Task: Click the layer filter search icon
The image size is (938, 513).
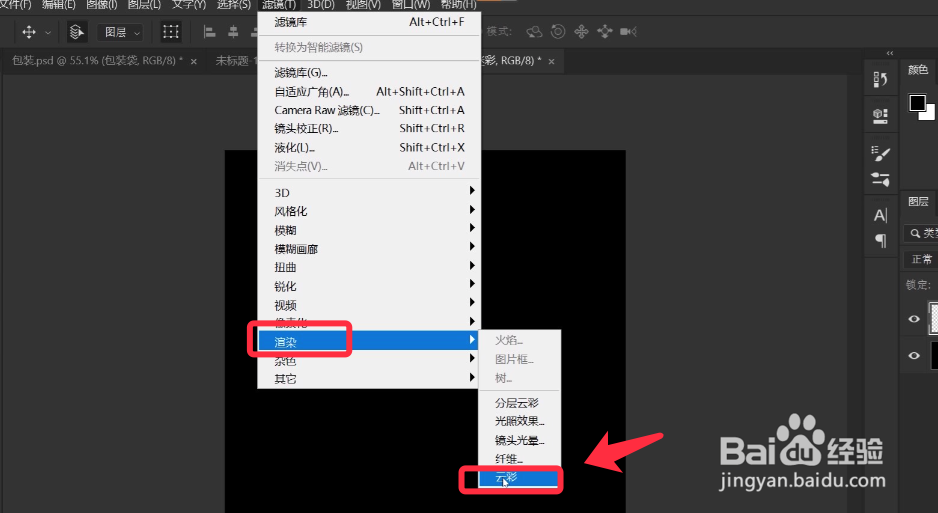Action: [x=915, y=233]
